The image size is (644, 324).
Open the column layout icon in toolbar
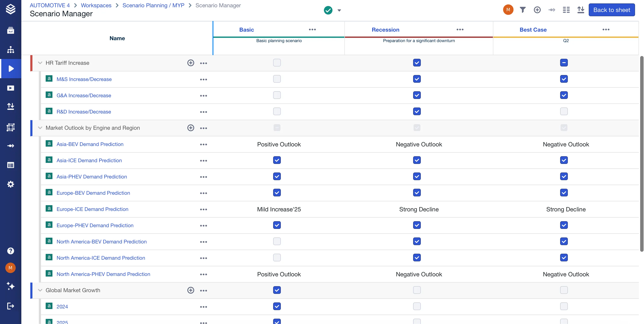click(x=566, y=10)
